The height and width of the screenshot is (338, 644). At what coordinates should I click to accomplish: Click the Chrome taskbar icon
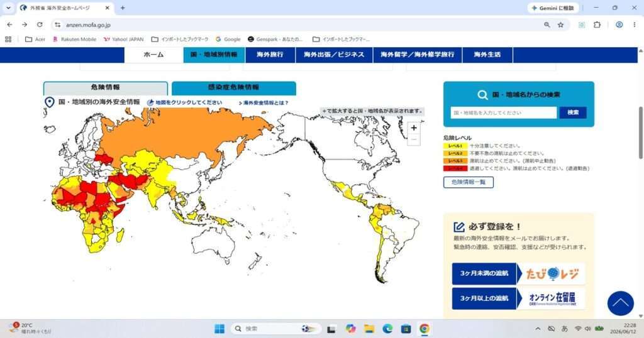[x=425, y=329]
